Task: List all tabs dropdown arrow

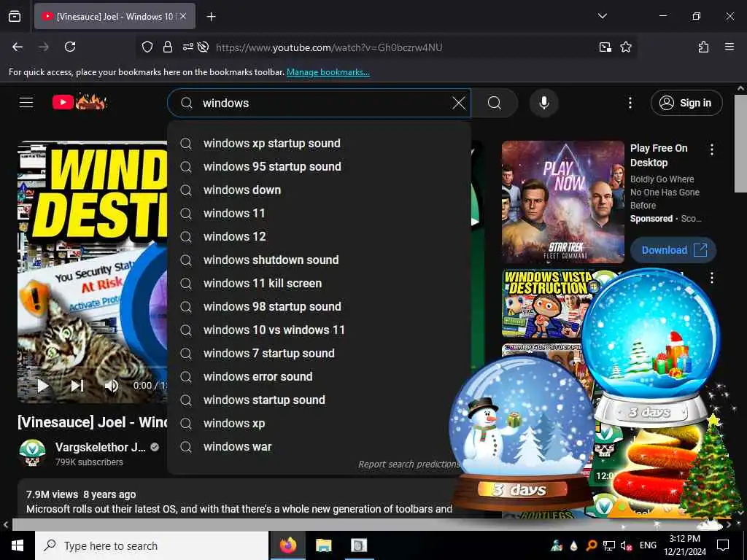Action: pos(602,16)
